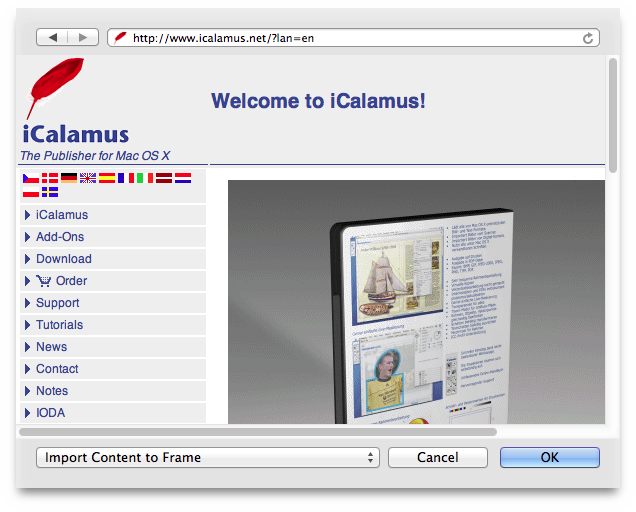Expand the Support menu triangle
Viewport: 636px width, 512px height.
point(27,303)
